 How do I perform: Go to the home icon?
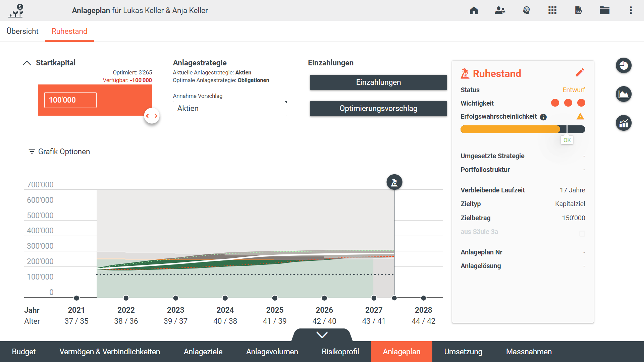pyautogui.click(x=474, y=10)
